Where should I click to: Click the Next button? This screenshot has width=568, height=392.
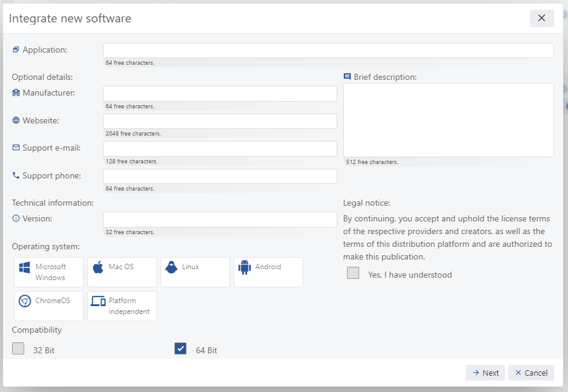[485, 373]
